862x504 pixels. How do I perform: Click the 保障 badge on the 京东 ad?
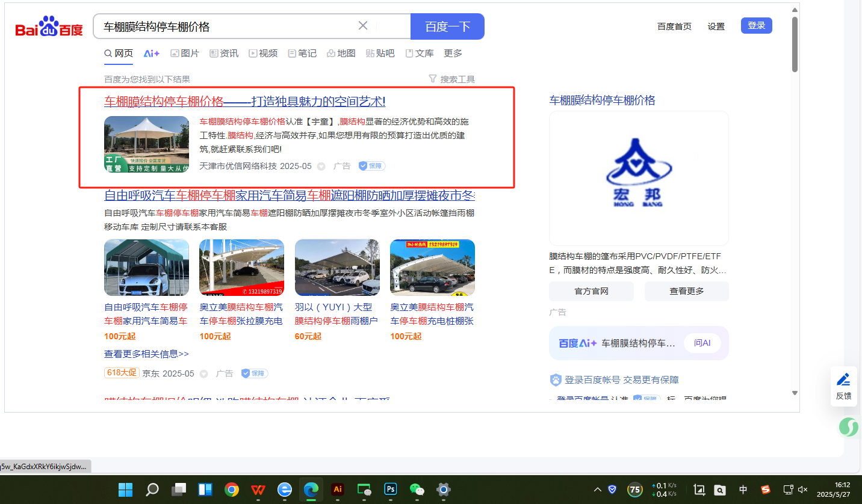tap(255, 373)
